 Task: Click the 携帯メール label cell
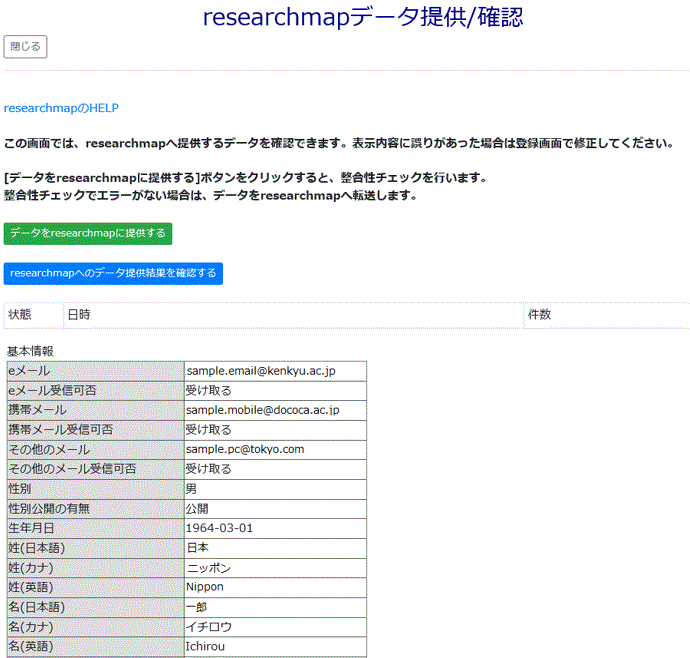click(x=95, y=410)
